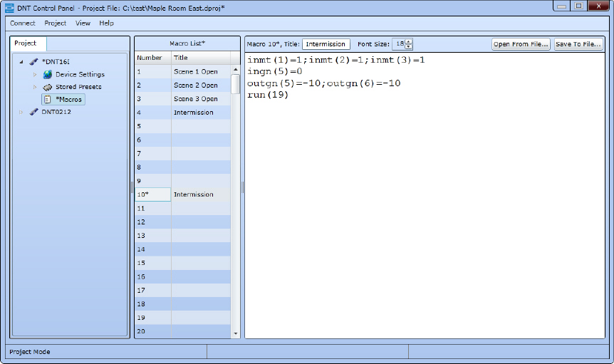Click the Macro List scrollbar down arrow

click(x=235, y=333)
